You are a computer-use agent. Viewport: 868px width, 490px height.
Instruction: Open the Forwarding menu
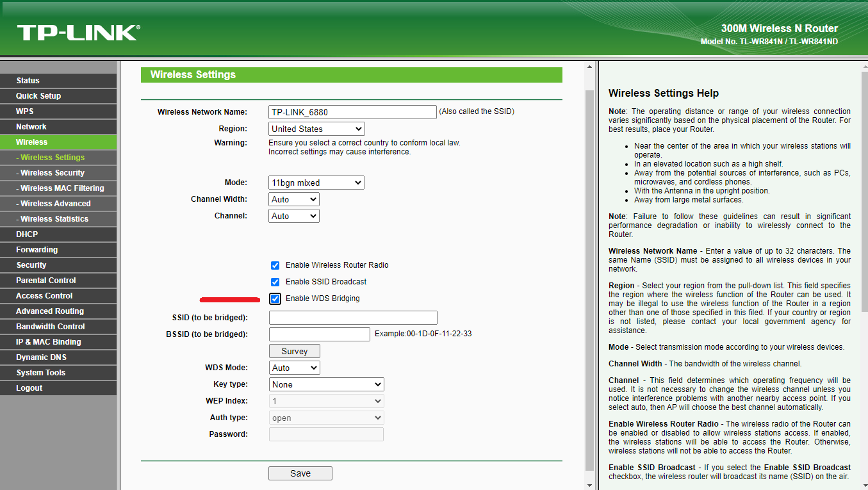tap(58, 250)
